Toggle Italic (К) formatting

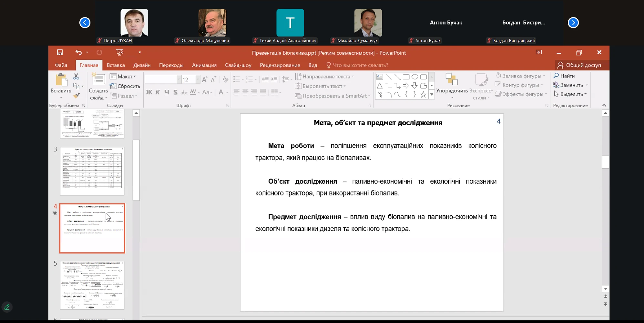pyautogui.click(x=158, y=92)
